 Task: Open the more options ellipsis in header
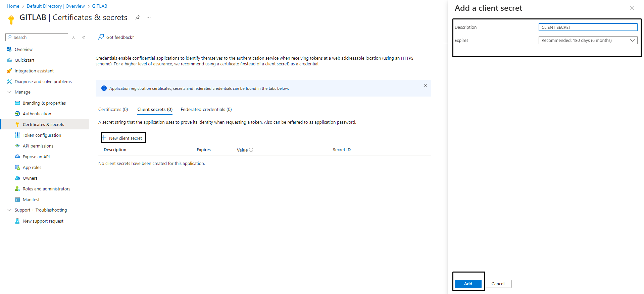click(149, 18)
